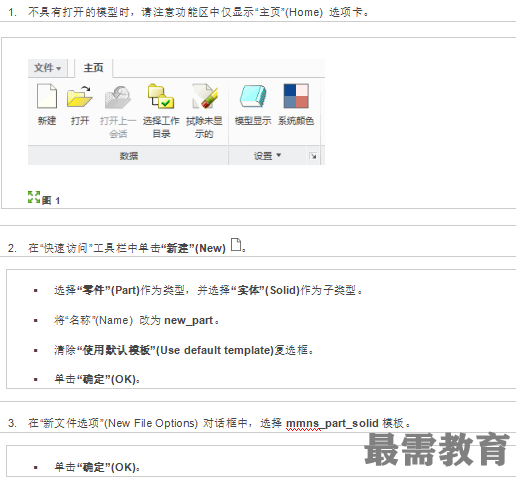Click the line about Use default template
Screen dimensions: 516x489
(x=184, y=350)
